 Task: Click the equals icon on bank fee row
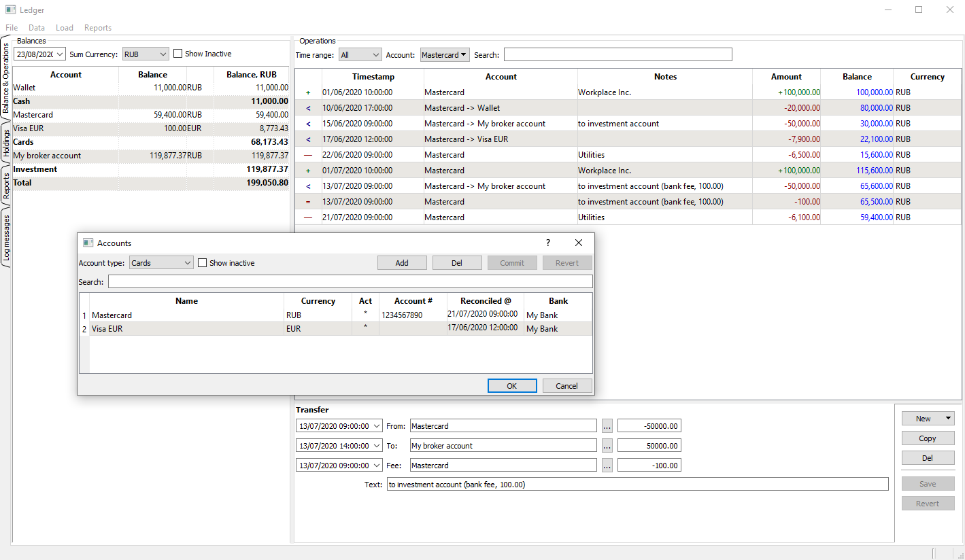point(308,202)
